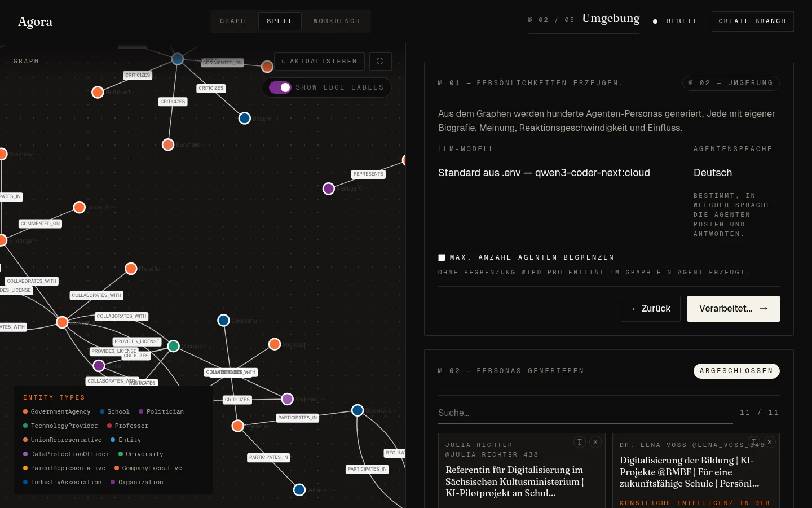
Task: Enable Max. Anzahl Agenten begrenzen
Action: coord(442,257)
